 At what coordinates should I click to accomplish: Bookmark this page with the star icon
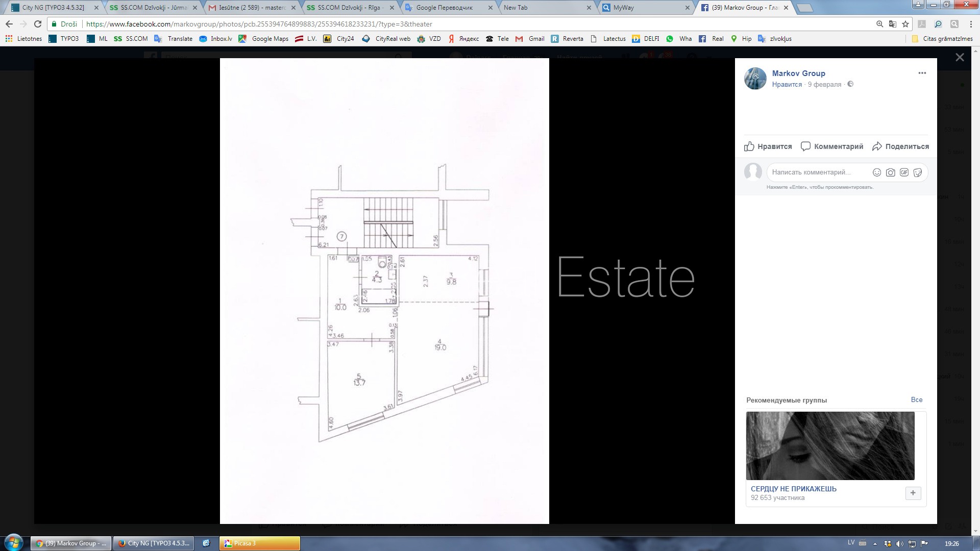click(x=905, y=24)
